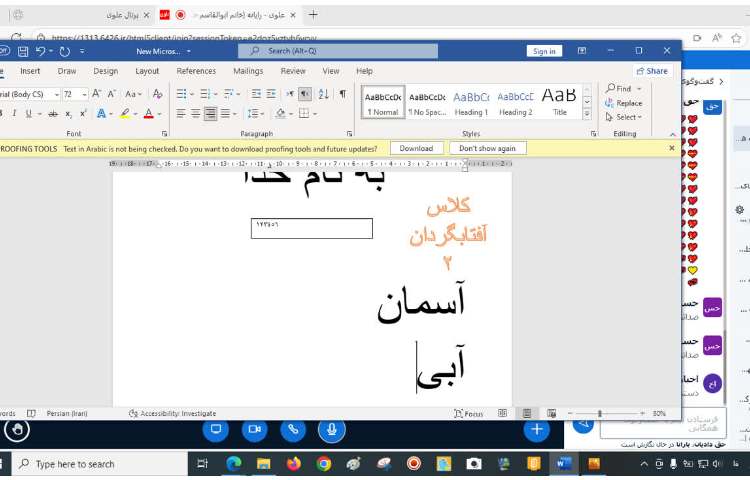Switch to Web Layout view in status bar
The width and height of the screenshot is (750, 480).
(x=551, y=414)
